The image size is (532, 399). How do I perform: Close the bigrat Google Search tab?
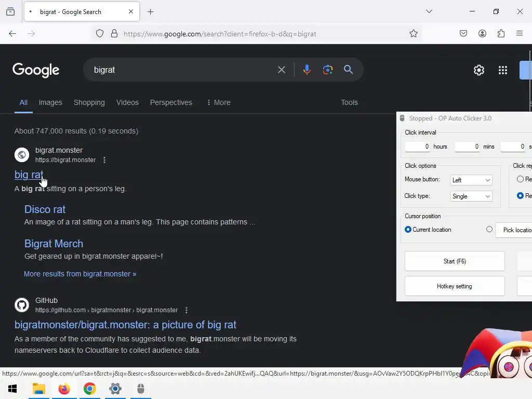(131, 11)
